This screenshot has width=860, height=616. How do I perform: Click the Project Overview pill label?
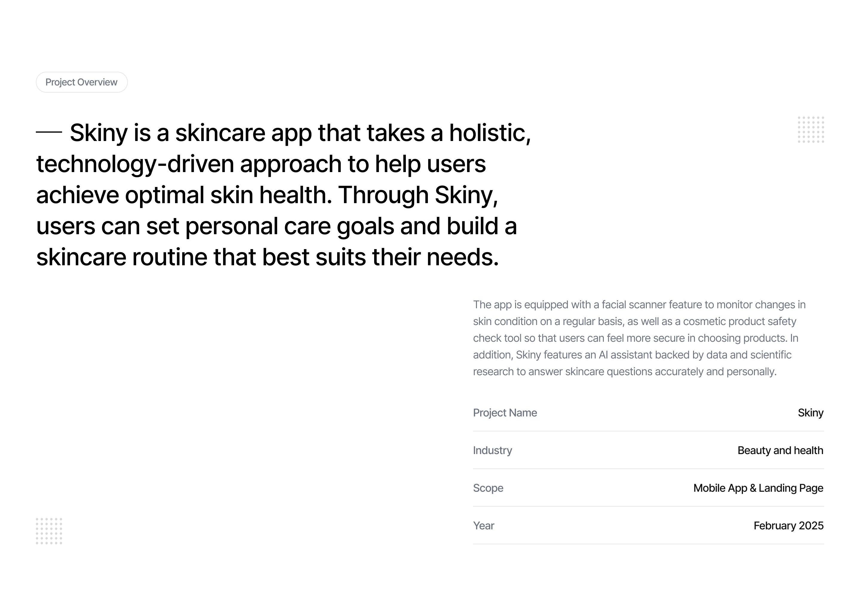[x=82, y=82]
